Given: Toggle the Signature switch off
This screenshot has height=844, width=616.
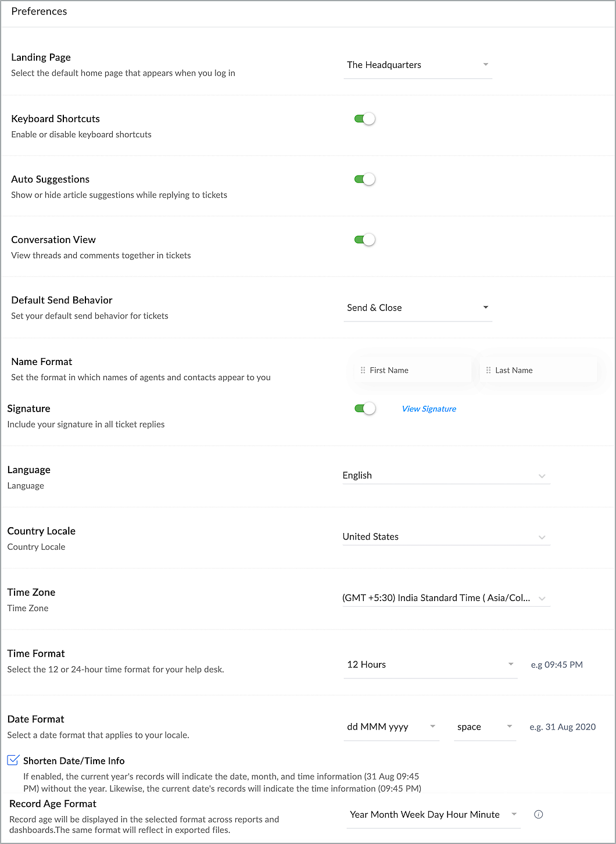Looking at the screenshot, I should click(x=365, y=409).
